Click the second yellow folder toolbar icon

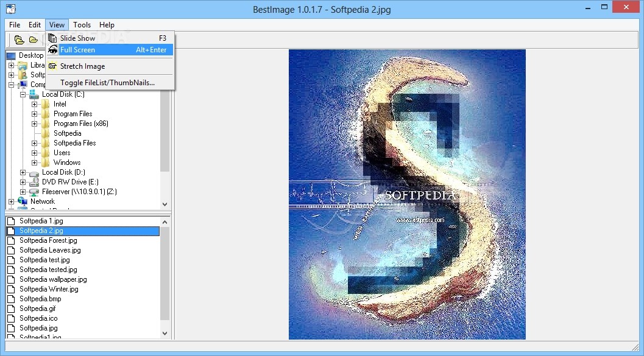pyautogui.click(x=34, y=40)
